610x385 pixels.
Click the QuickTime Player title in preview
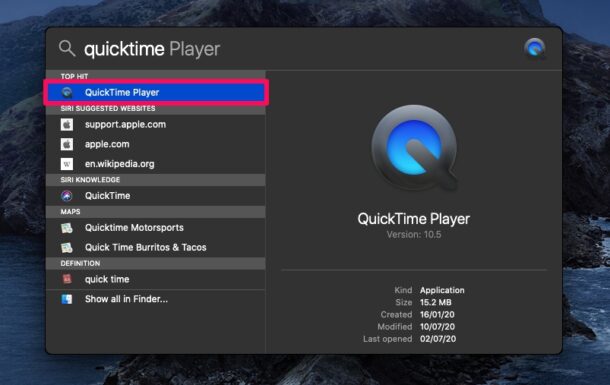tap(414, 219)
